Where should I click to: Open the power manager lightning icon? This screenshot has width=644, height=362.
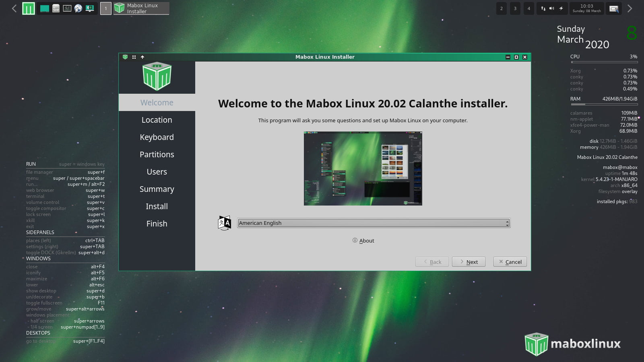tap(561, 8)
